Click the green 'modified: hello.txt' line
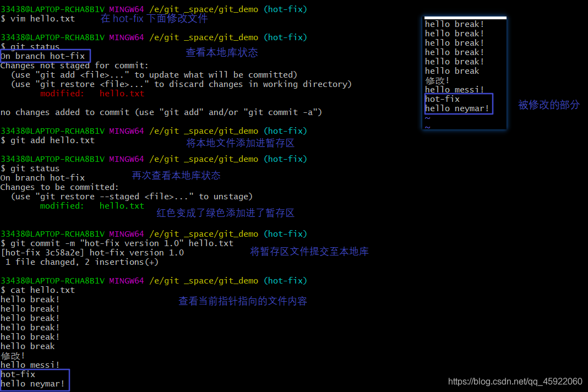588x392 pixels. [x=92, y=206]
